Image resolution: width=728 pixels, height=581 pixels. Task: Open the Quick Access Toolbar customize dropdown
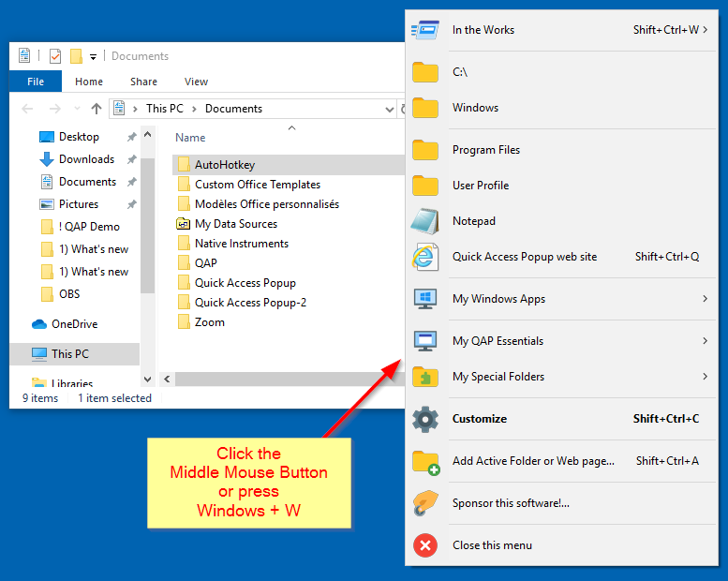coord(93,57)
